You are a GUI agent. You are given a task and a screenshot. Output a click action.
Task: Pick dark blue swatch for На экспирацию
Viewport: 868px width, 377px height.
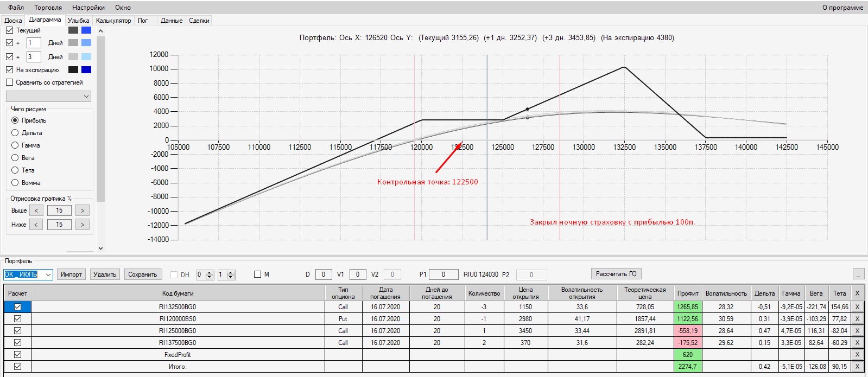click(x=86, y=70)
